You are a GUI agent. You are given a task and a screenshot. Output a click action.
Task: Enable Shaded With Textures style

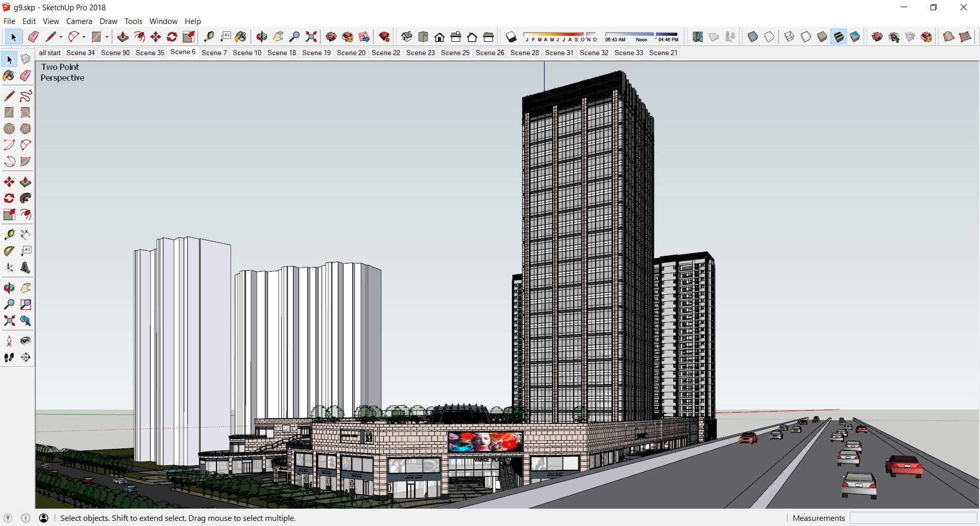click(839, 37)
